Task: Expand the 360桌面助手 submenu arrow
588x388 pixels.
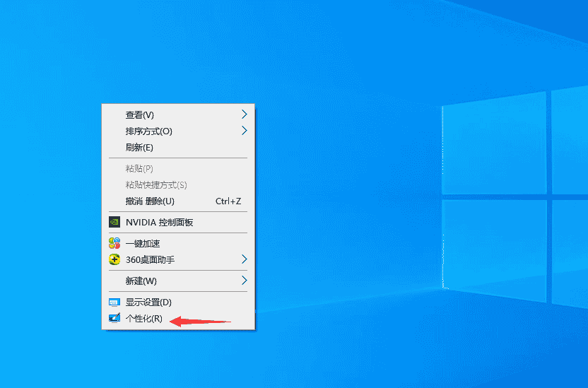Action: [x=244, y=259]
